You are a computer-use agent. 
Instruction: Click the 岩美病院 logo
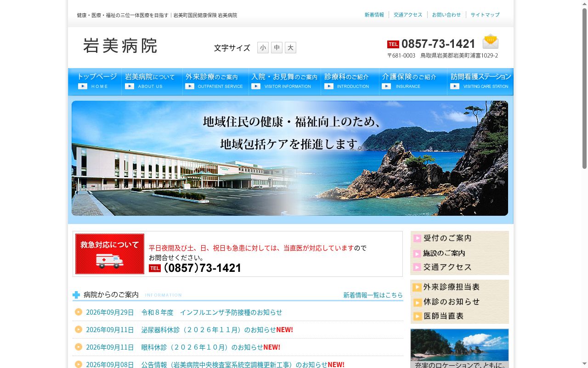tap(120, 46)
